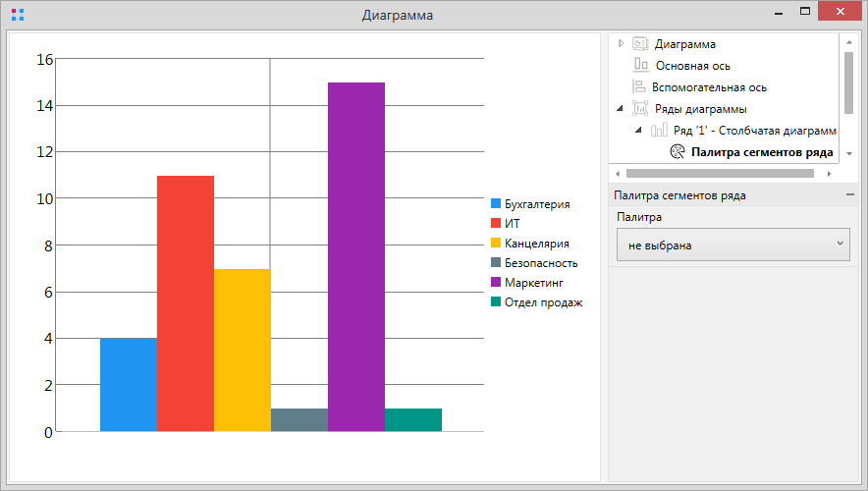Open the Палитра dropdown showing не выбрана

pos(732,245)
